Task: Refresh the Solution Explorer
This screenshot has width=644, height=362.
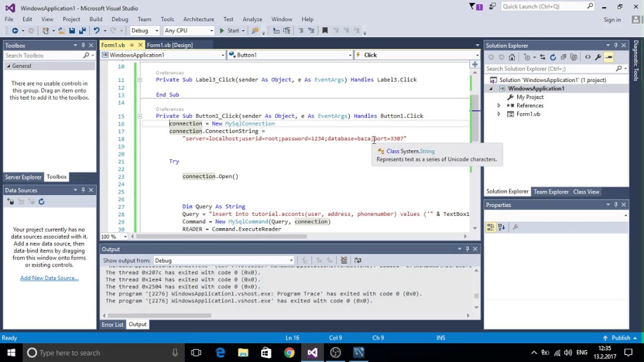Action: click(x=553, y=57)
